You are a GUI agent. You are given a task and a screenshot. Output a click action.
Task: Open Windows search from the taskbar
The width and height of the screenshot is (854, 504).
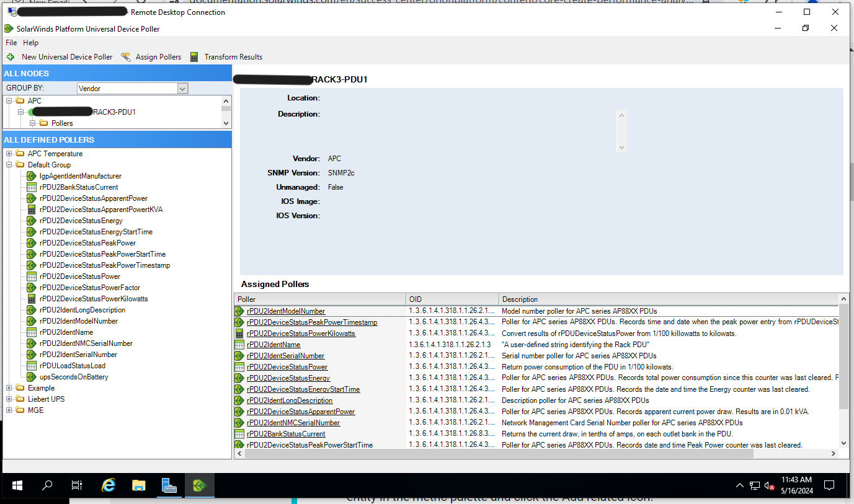(x=47, y=485)
